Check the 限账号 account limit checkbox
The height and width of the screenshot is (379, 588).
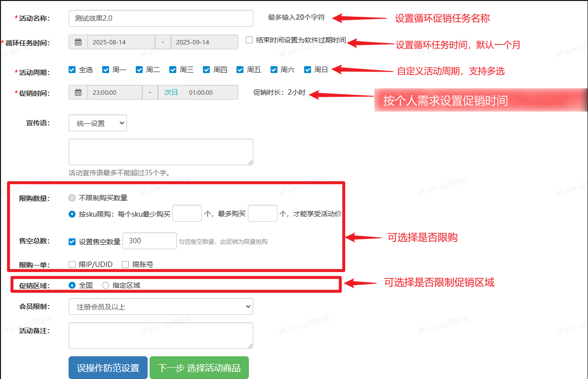[125, 265]
